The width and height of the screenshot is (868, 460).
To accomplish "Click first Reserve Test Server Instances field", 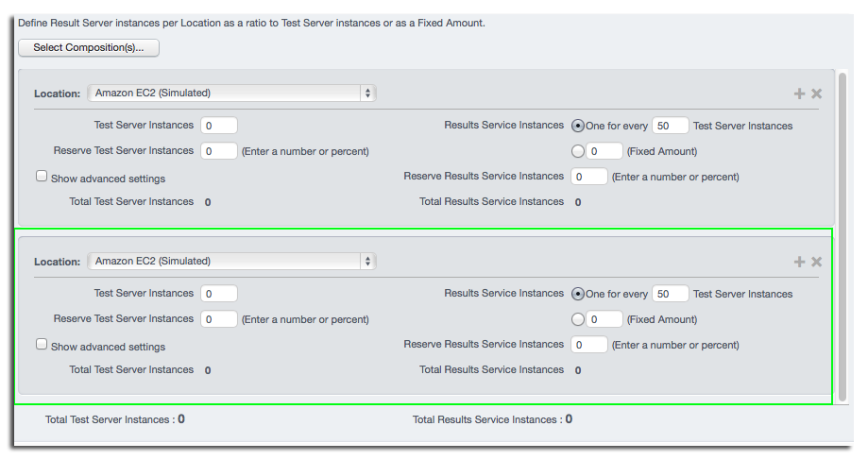I will click(x=219, y=151).
